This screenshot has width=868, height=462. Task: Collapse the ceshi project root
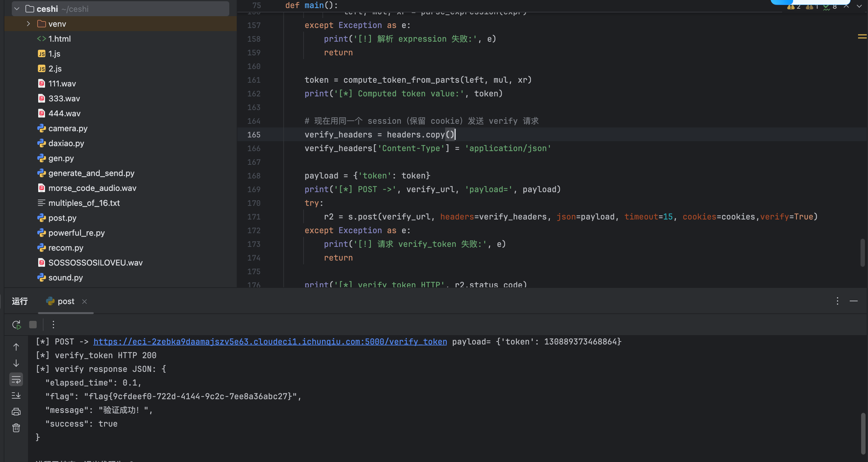coord(17,9)
